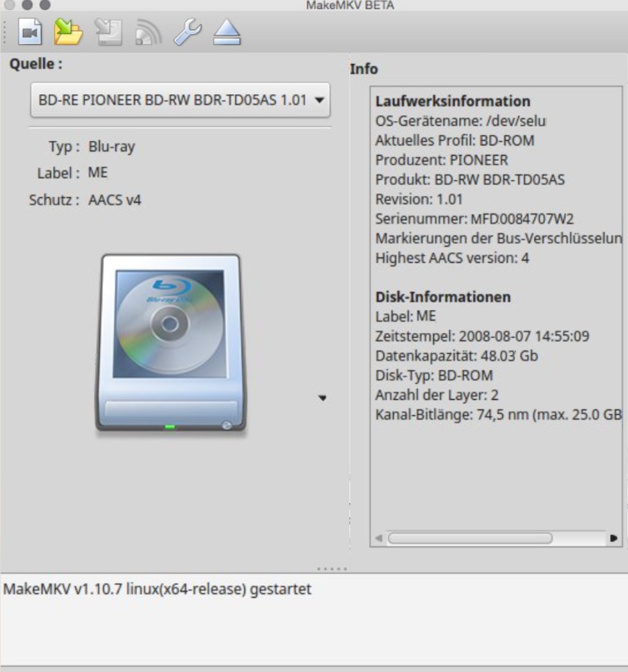Image resolution: width=628 pixels, height=672 pixels.
Task: Click 'Produzent: PIONEER' text
Action: click(x=442, y=160)
